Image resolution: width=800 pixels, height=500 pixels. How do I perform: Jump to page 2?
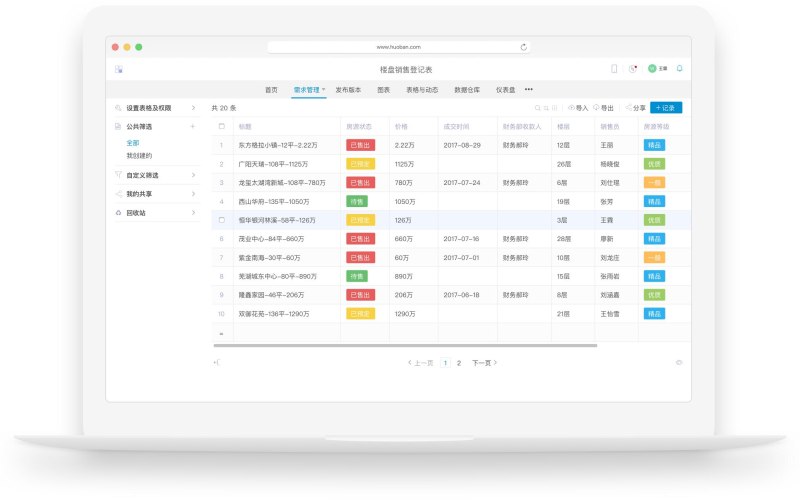pos(459,363)
